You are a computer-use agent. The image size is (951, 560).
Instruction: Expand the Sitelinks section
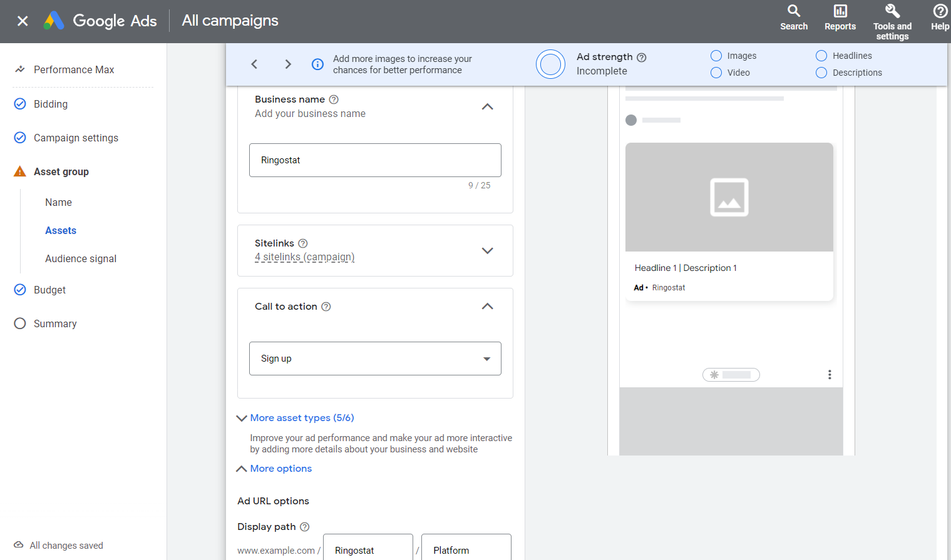coord(488,251)
